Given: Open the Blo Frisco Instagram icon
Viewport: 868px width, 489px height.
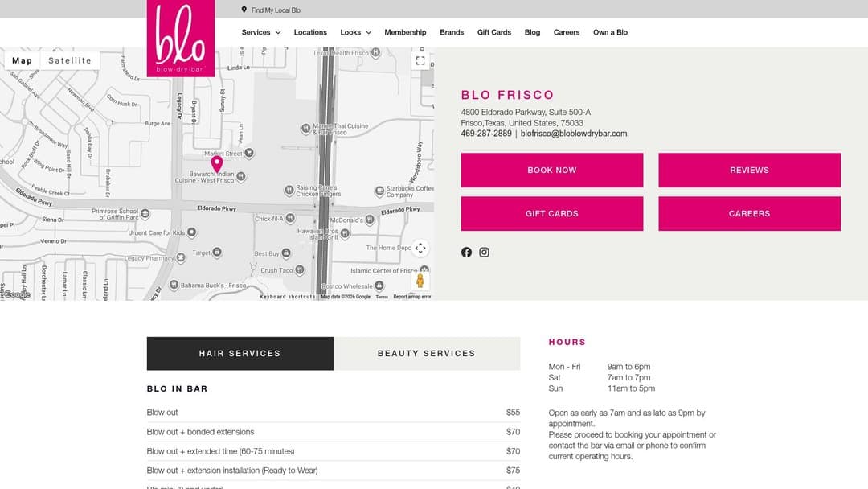Looking at the screenshot, I should pyautogui.click(x=484, y=252).
